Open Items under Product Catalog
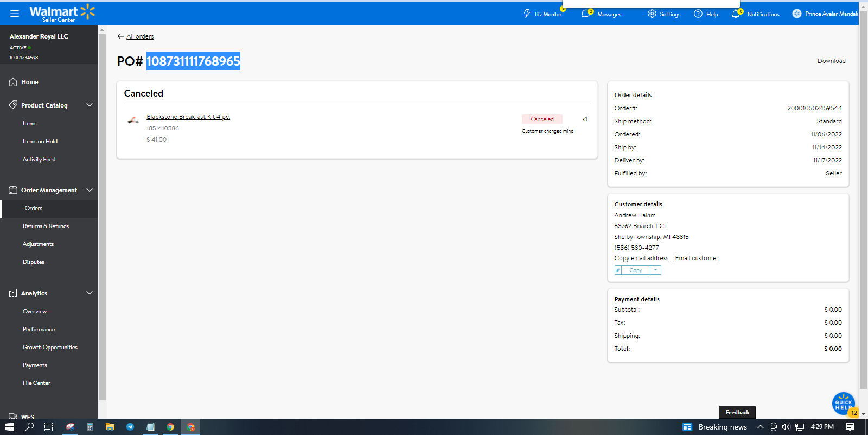Viewport: 868px width, 435px height. 30,124
